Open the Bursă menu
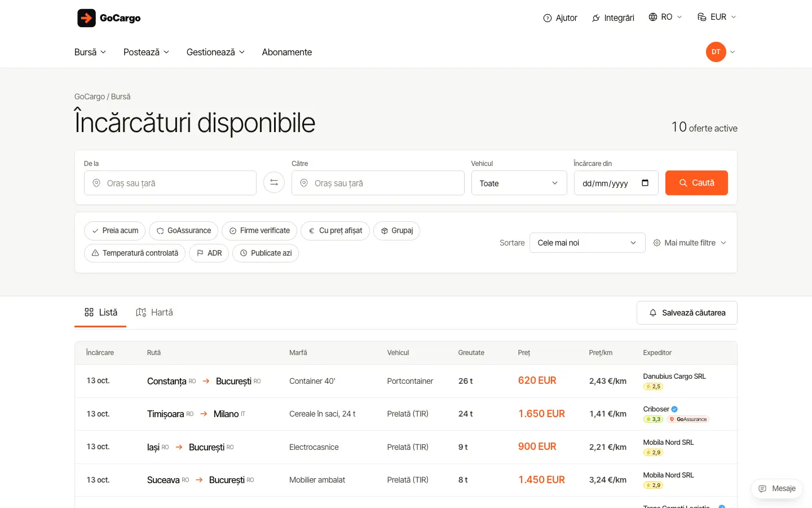812x508 pixels. click(x=90, y=52)
